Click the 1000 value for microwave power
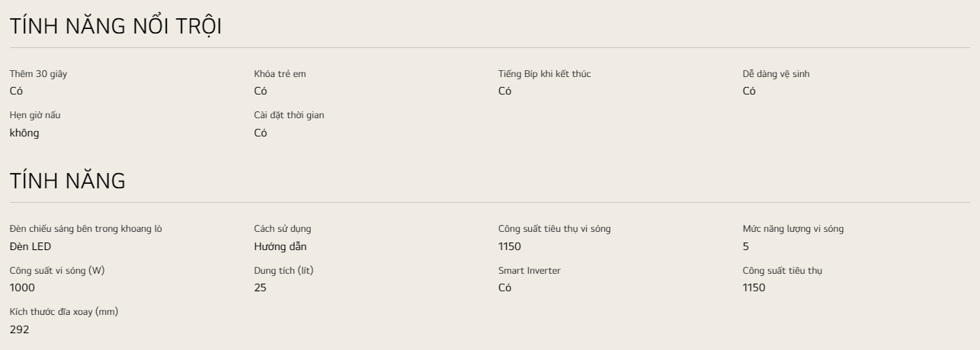This screenshot has height=350, width=980. click(22, 287)
